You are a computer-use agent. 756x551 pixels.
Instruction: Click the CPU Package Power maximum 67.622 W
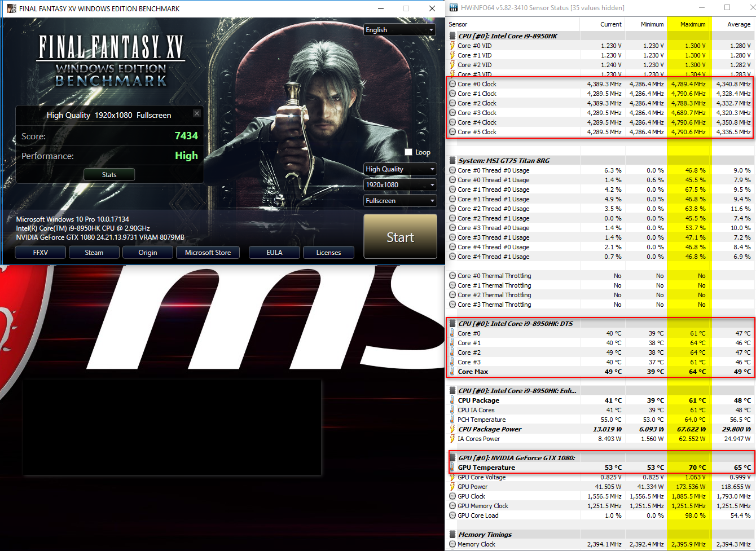691,429
